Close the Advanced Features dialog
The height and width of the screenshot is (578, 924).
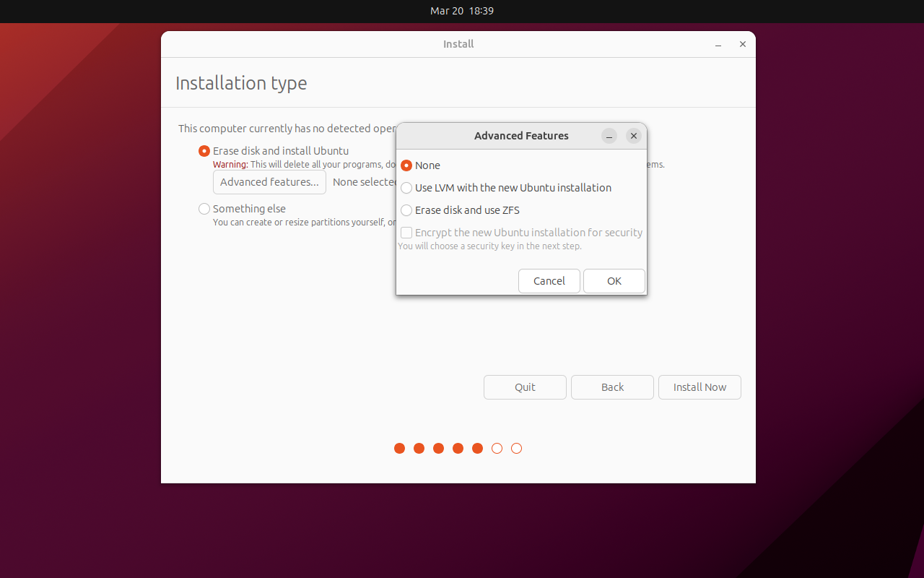[x=634, y=136]
